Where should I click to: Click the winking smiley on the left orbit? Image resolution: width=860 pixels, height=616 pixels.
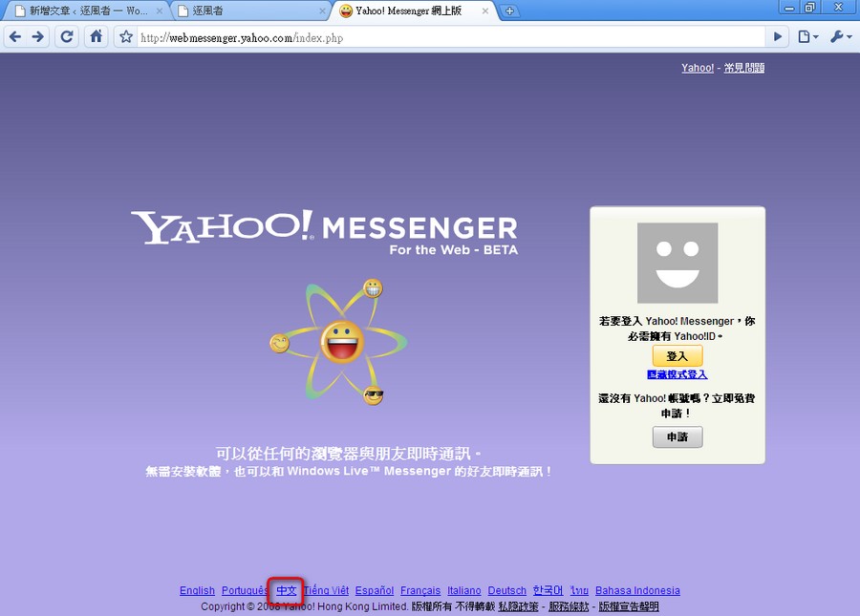point(280,343)
